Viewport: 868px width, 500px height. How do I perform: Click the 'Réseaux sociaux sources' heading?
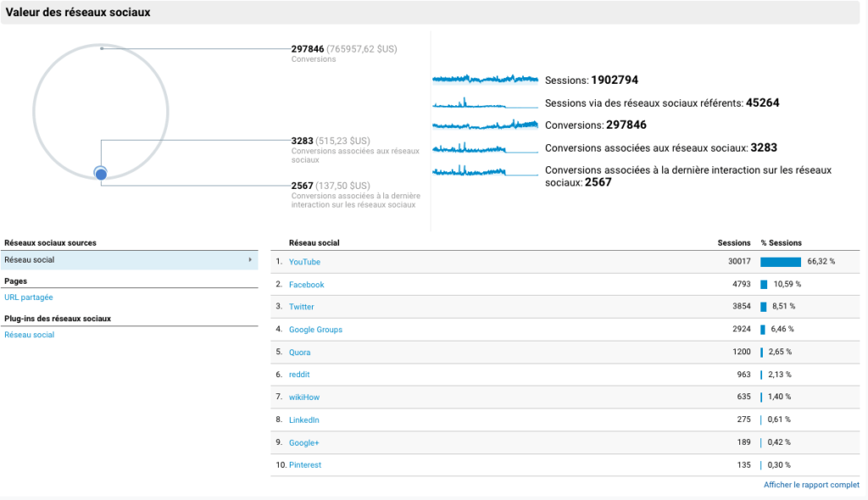point(50,243)
